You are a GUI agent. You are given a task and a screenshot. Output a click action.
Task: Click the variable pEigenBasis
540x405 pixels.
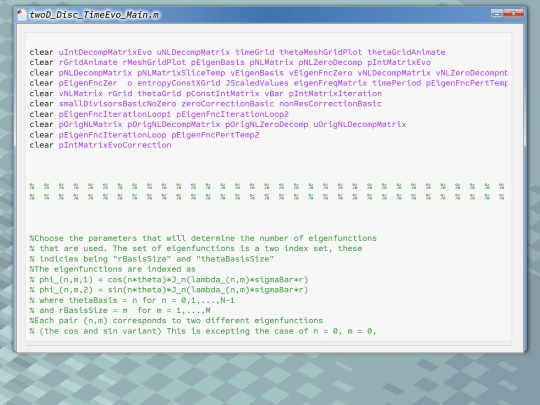[x=218, y=62]
